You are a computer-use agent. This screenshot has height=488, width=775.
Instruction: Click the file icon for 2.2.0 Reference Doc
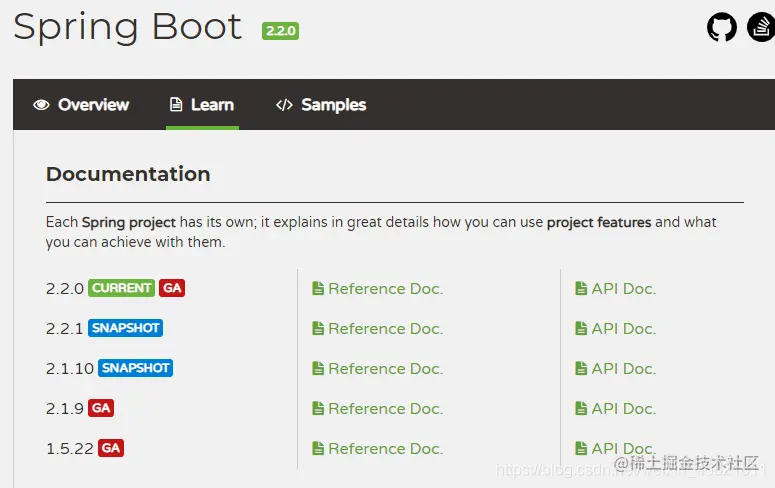318,289
